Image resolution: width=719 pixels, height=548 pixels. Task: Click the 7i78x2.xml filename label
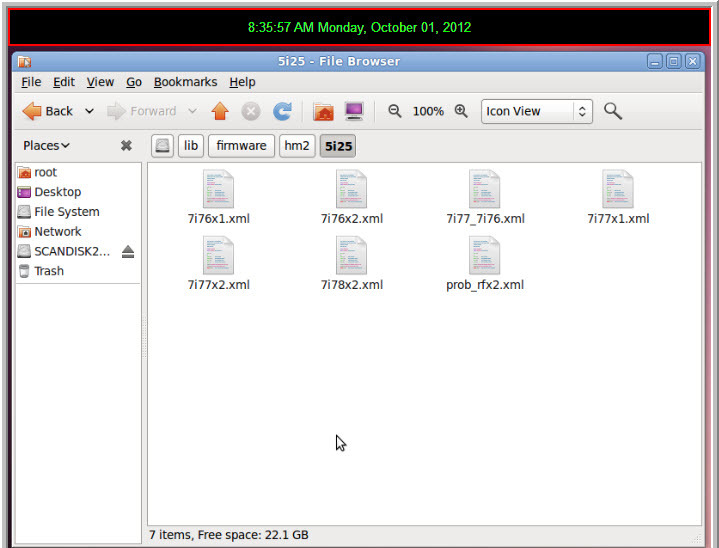pyautogui.click(x=352, y=285)
